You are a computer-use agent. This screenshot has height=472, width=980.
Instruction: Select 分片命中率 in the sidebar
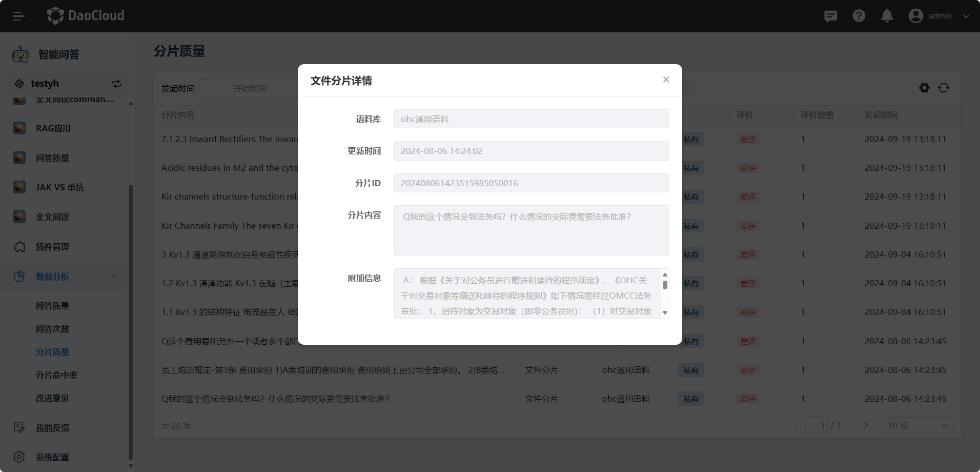click(56, 375)
